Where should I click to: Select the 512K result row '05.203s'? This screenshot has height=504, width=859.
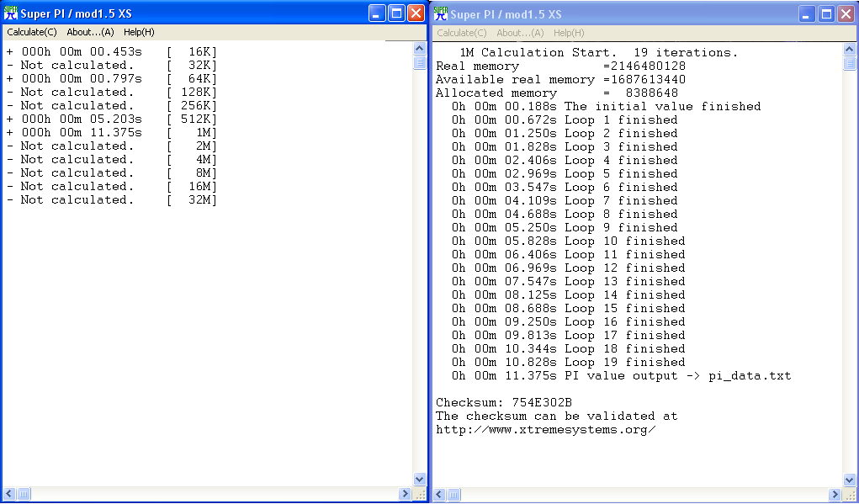point(112,119)
